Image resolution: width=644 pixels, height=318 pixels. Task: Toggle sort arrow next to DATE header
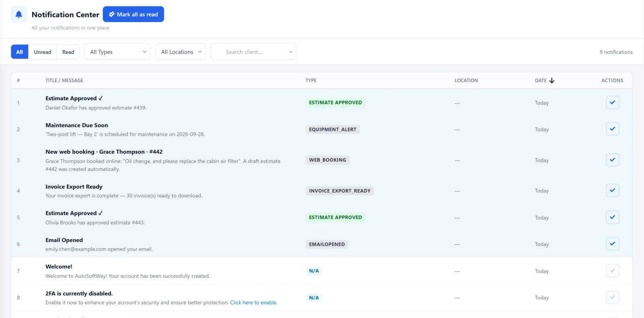[552, 81]
